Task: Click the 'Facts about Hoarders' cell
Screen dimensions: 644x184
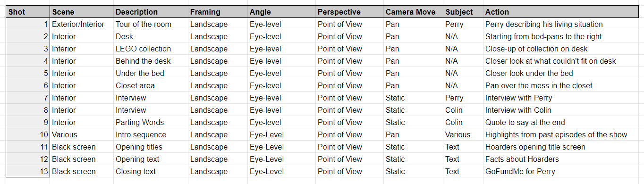Action: tap(564, 159)
